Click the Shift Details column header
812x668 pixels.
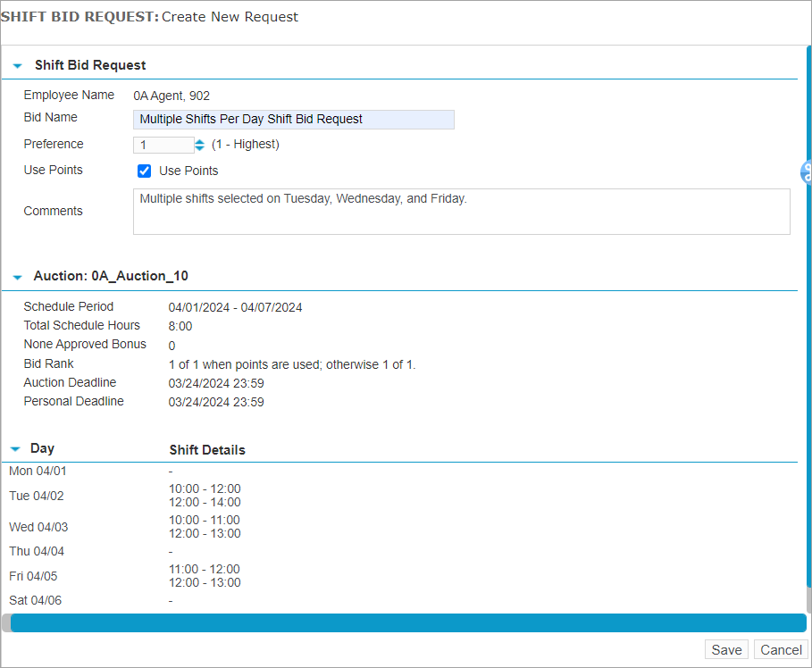pos(206,449)
